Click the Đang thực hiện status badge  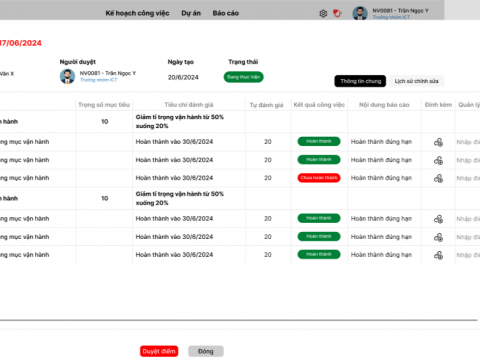tap(243, 77)
